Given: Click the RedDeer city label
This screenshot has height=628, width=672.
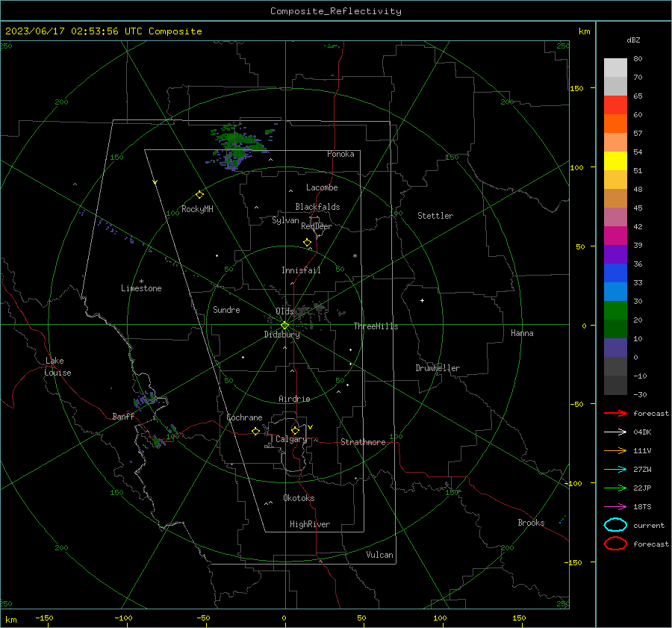Looking at the screenshot, I should pyautogui.click(x=317, y=226).
